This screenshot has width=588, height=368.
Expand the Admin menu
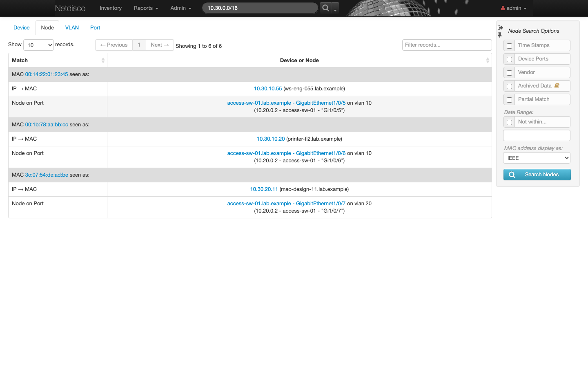181,8
